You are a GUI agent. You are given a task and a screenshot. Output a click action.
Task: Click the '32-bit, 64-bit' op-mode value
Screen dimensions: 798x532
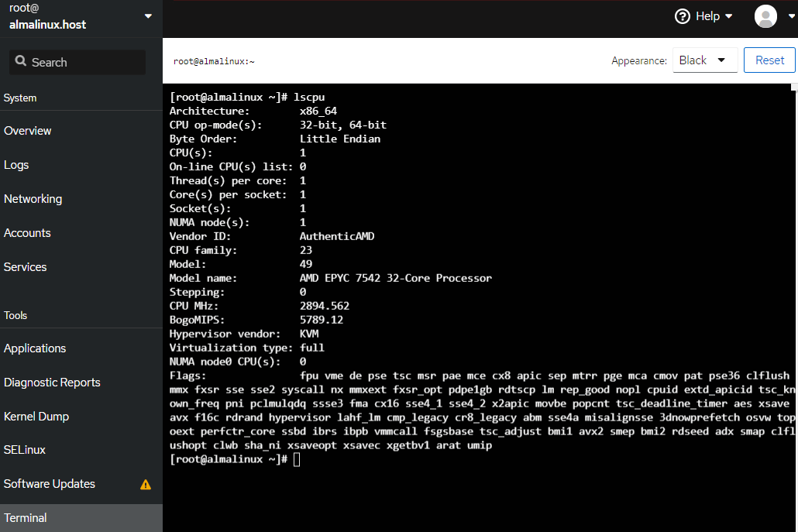click(343, 125)
